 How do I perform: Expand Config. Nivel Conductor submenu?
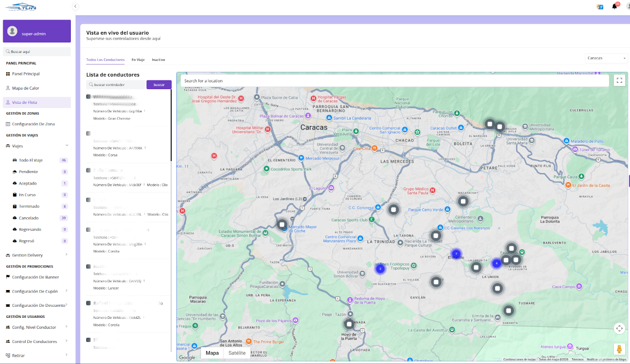tap(37, 327)
